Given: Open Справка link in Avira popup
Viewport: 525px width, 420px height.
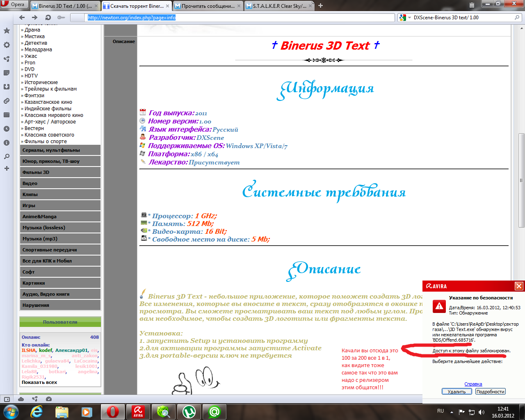Looking at the screenshot, I should 473,384.
